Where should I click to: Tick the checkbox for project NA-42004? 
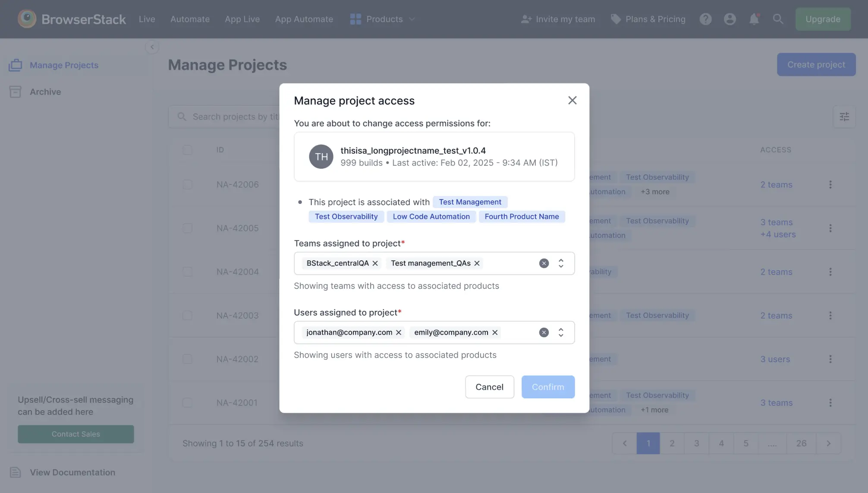(187, 272)
